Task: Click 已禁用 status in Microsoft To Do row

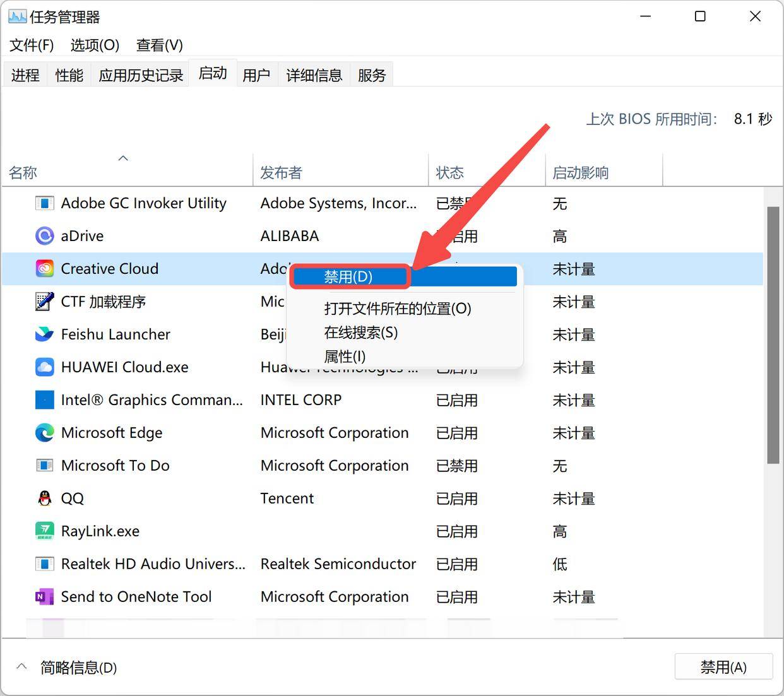Action: pos(457,466)
